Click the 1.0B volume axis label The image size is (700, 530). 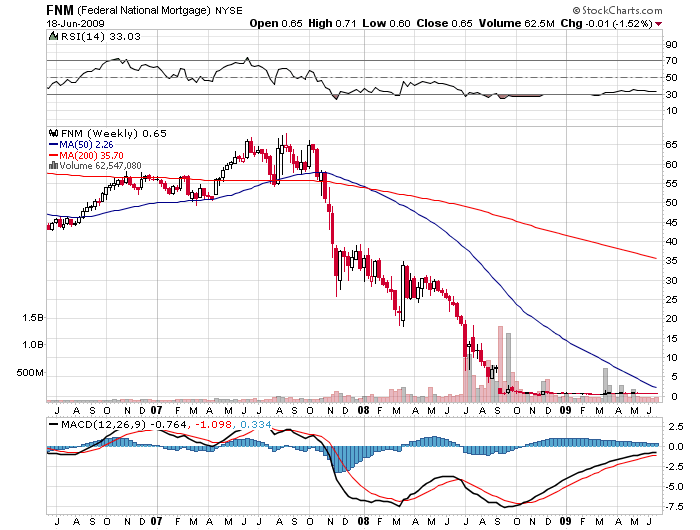click(x=32, y=345)
